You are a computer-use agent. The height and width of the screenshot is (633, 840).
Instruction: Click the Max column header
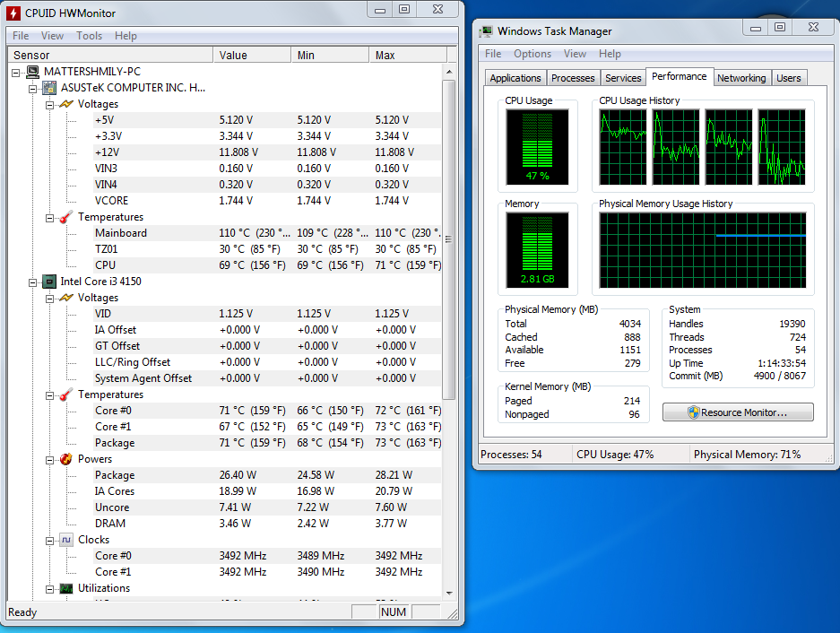click(408, 55)
